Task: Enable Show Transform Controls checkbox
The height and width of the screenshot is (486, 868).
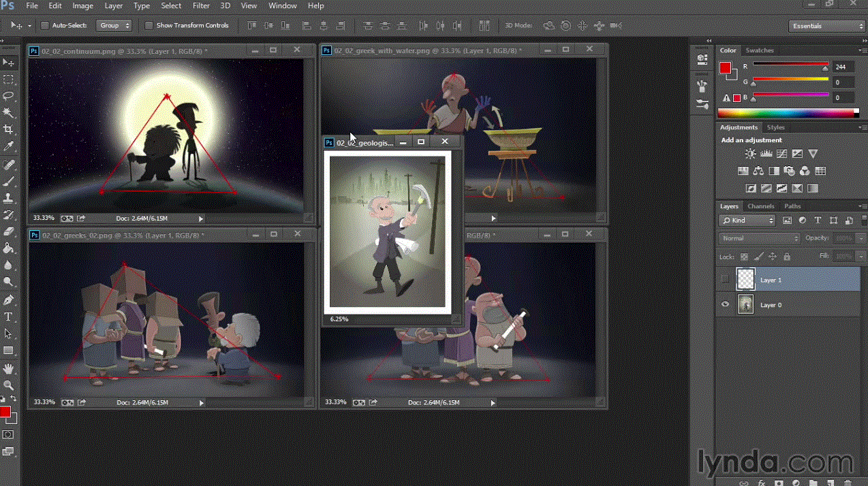Action: pyautogui.click(x=149, y=25)
